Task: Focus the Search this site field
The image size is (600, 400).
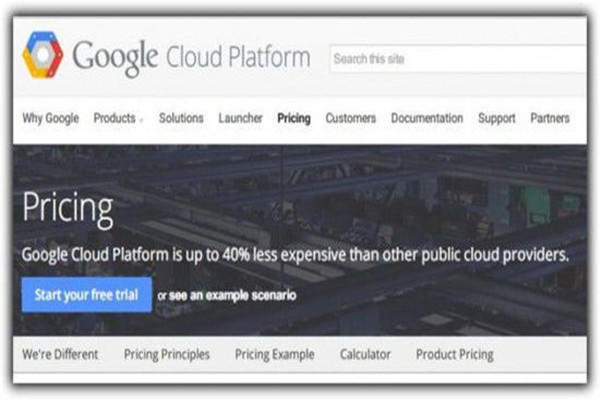Action: pos(455,59)
